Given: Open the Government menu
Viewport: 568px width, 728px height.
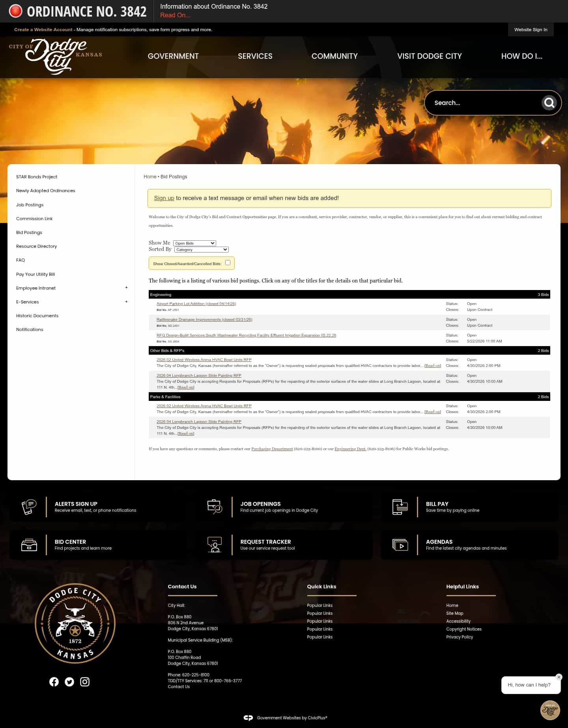Looking at the screenshot, I should click(173, 56).
